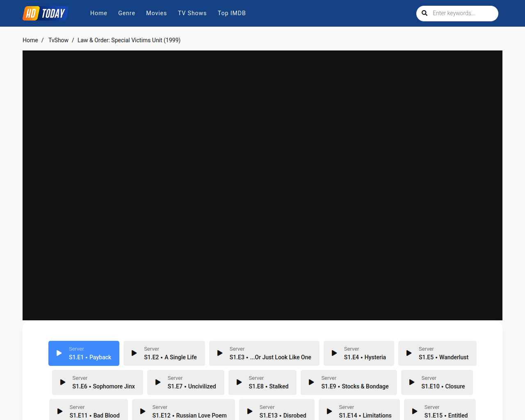Click the TvShow breadcrumb link

tap(58, 40)
